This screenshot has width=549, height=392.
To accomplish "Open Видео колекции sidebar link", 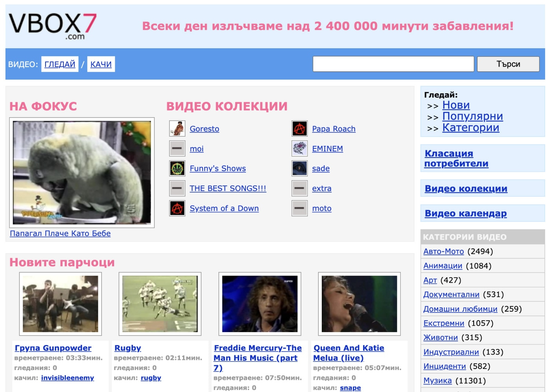I will [466, 189].
